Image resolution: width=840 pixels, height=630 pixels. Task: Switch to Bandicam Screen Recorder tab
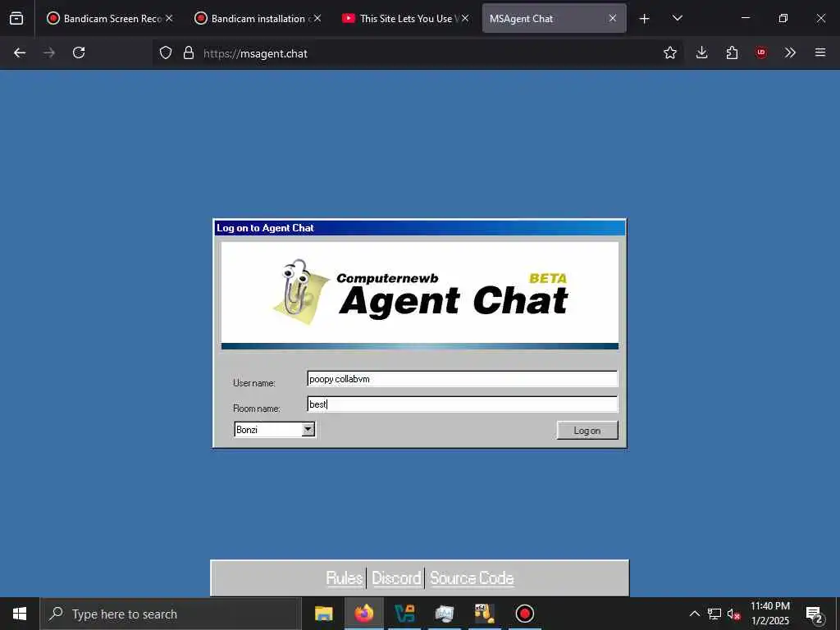tap(104, 19)
